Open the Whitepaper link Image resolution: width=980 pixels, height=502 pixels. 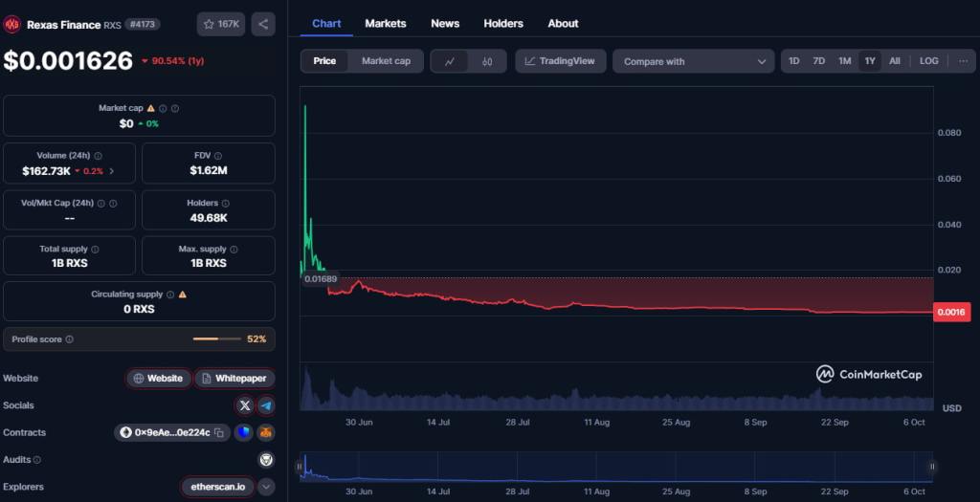tap(234, 379)
